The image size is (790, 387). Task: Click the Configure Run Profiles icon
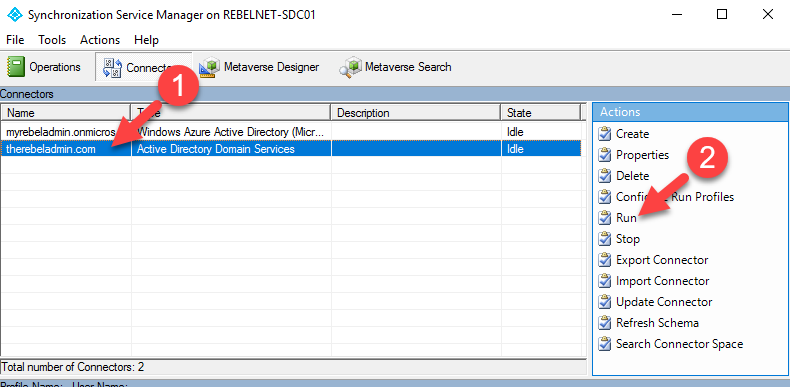coord(604,197)
